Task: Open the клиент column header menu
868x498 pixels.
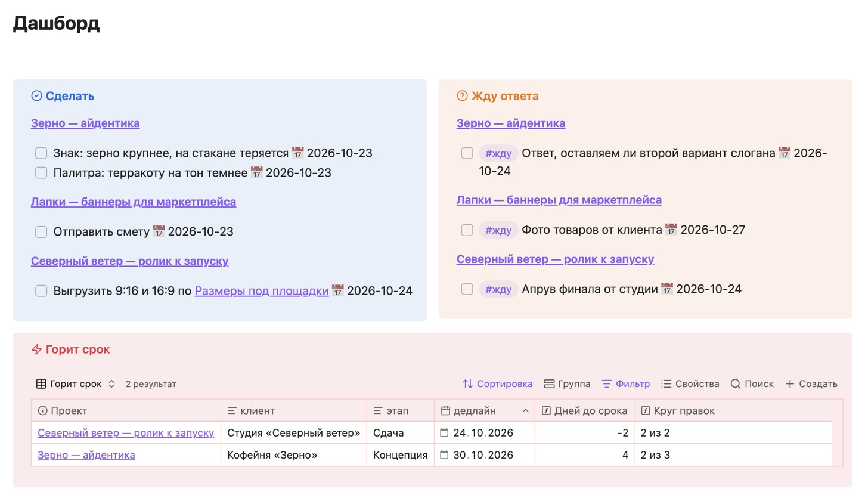Action: tap(293, 410)
